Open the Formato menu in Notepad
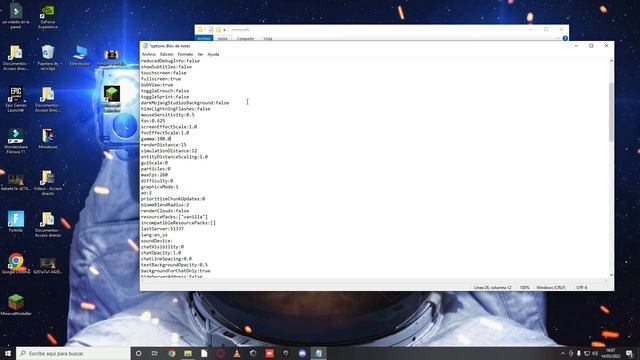This screenshot has width=640, height=360. pos(185,54)
